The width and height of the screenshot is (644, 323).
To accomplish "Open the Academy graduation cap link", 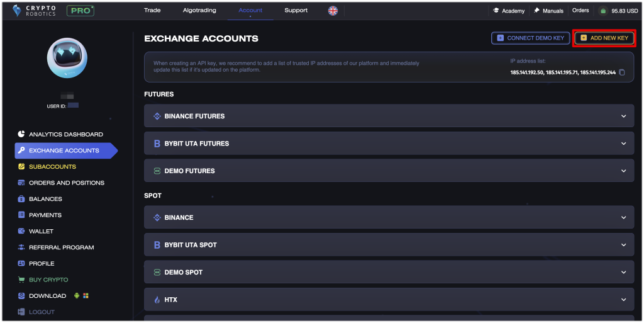I will [x=509, y=11].
